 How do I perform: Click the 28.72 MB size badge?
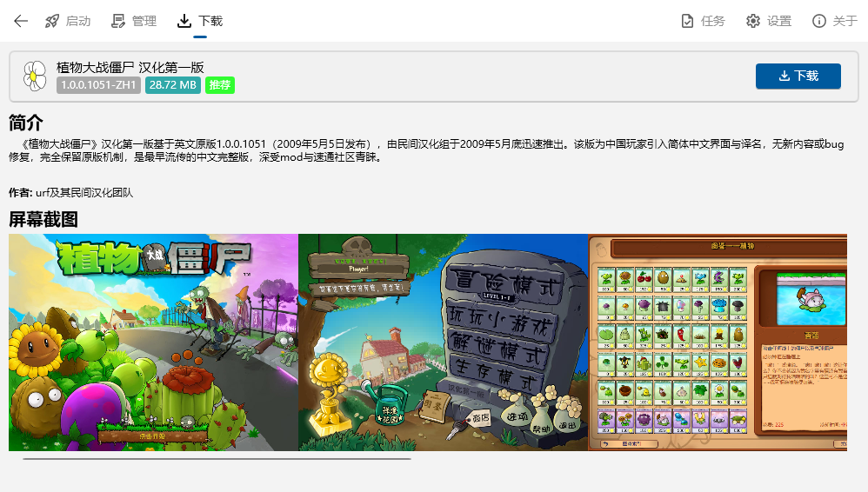coord(173,85)
